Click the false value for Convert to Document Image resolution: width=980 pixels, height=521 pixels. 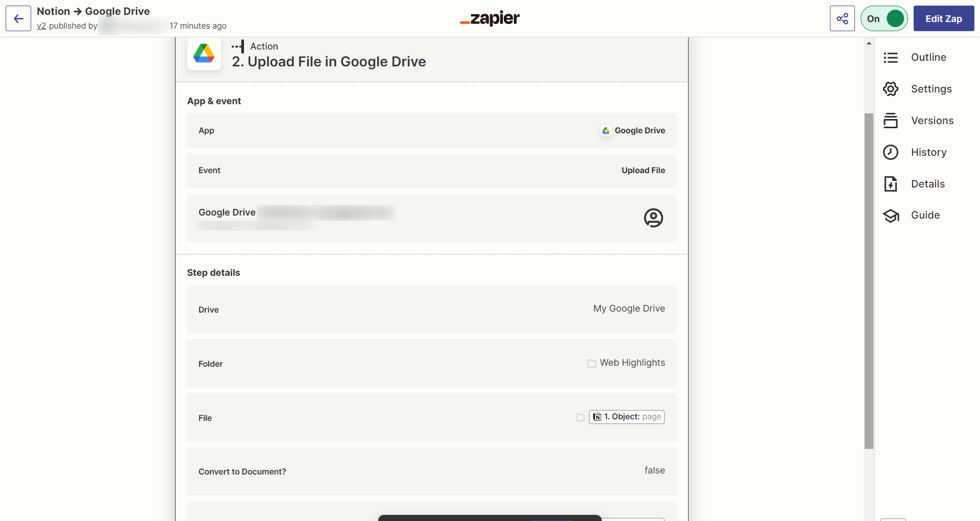tap(654, 470)
